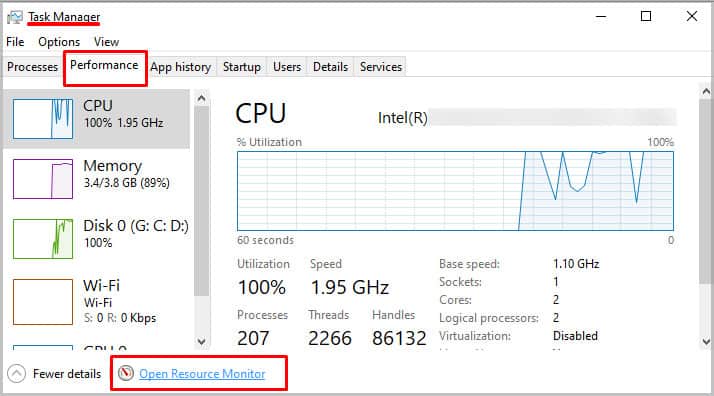Open the Options menu

pyautogui.click(x=59, y=42)
